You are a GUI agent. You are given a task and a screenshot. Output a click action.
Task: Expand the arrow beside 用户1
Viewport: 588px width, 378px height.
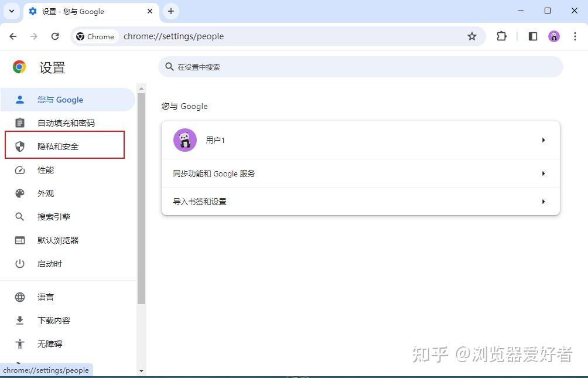point(543,140)
